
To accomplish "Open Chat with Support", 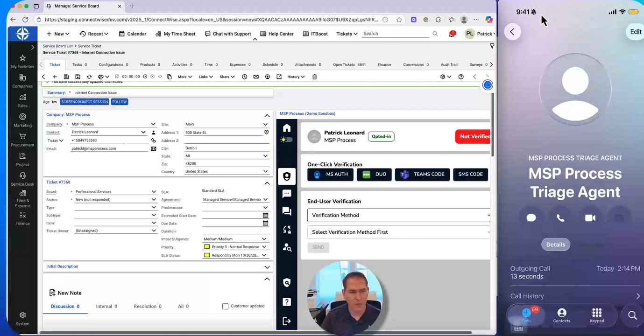I will coord(228,34).
